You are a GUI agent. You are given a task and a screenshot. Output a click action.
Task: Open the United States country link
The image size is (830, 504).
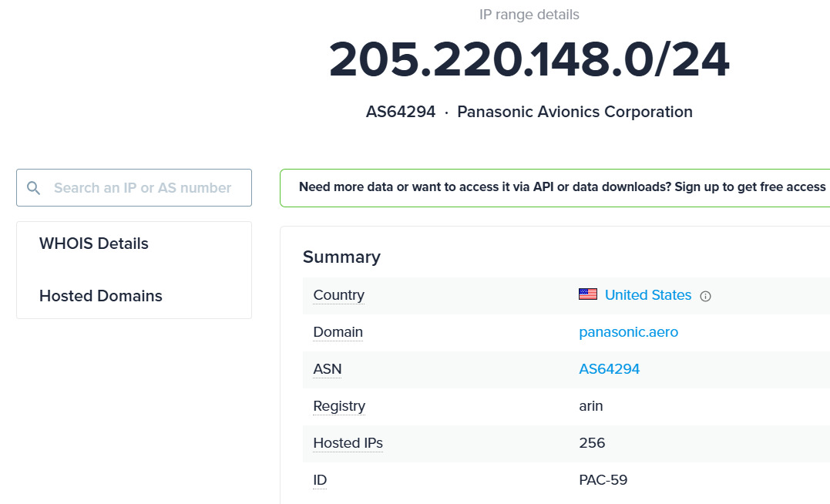pos(648,295)
